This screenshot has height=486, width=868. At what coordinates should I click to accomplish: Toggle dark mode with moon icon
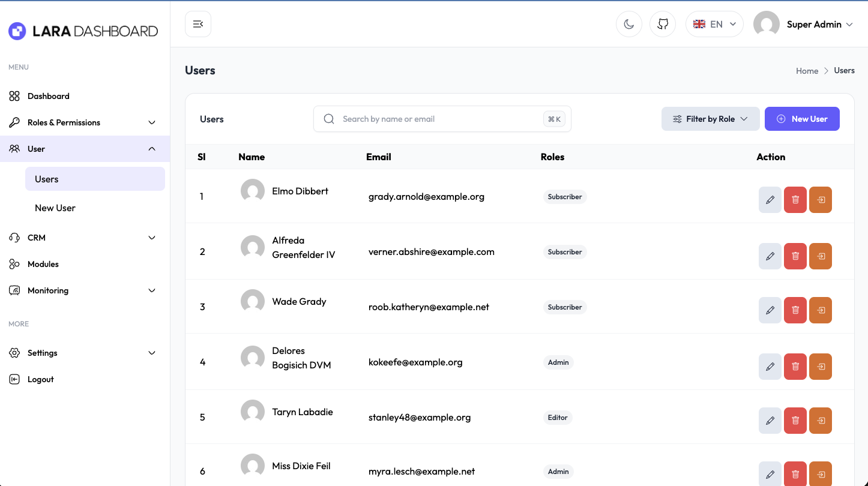(x=628, y=24)
